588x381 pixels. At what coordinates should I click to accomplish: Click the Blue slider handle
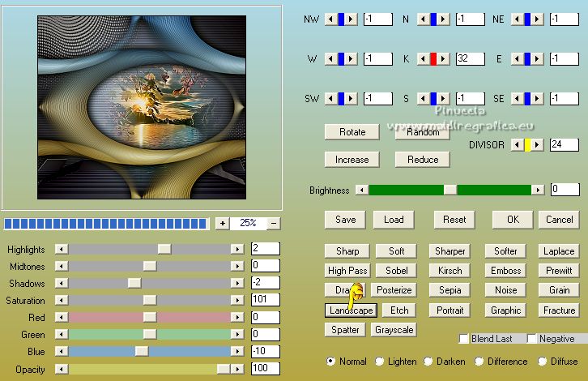click(x=142, y=351)
